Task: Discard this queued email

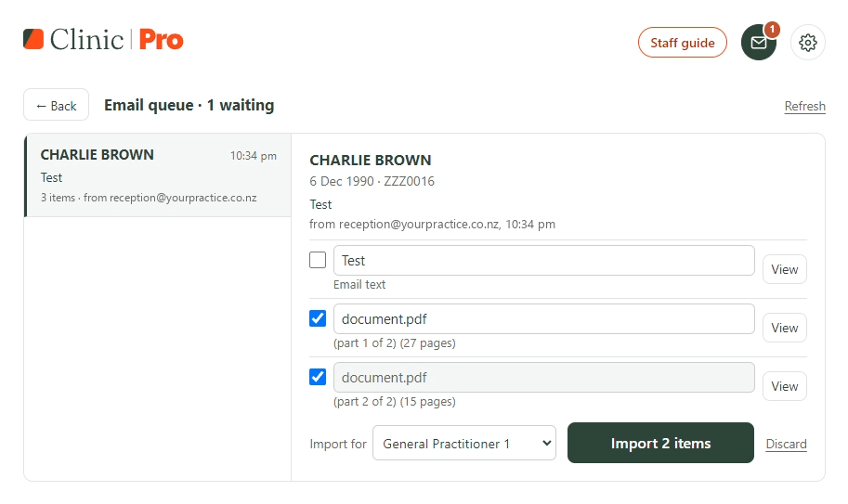Action: coord(787,444)
